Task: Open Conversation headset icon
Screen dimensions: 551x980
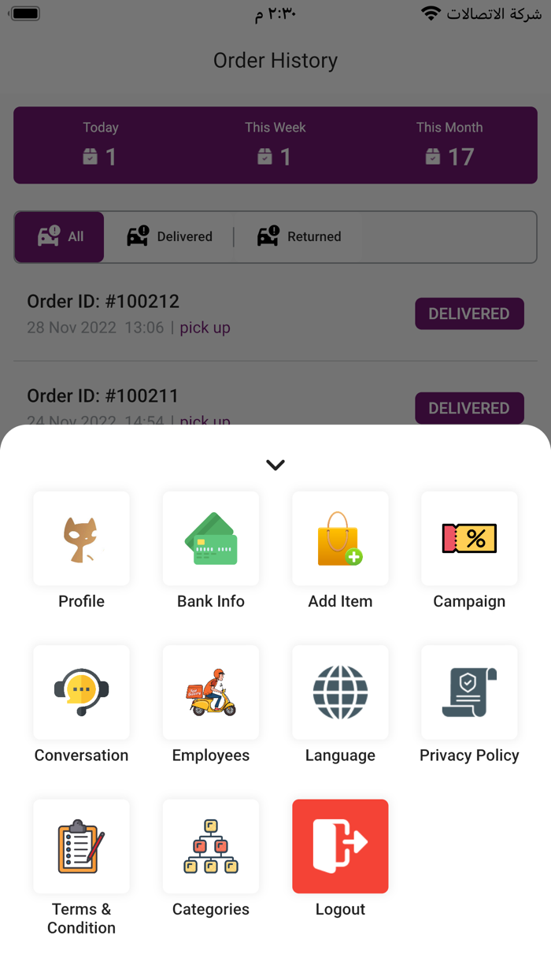Action: pyautogui.click(x=81, y=692)
